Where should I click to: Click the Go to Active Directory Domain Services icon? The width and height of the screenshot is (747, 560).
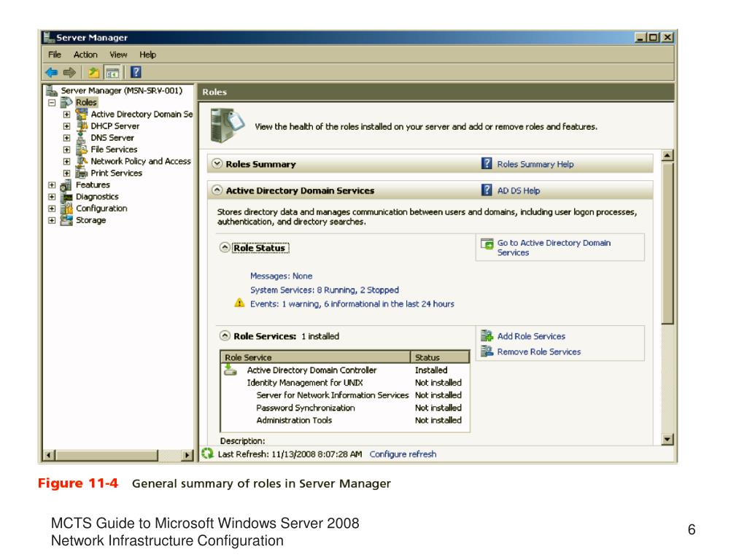[487, 244]
